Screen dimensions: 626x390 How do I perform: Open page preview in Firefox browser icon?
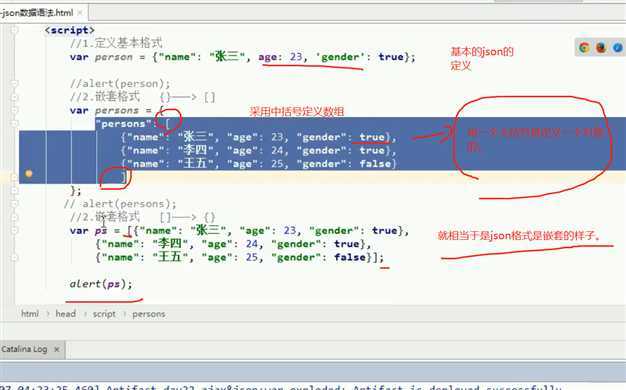coord(601,48)
